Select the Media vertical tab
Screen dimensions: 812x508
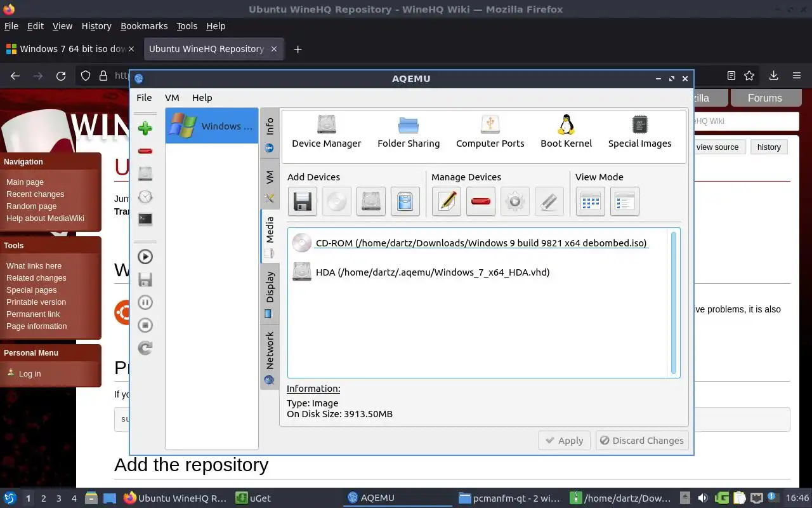pos(270,236)
